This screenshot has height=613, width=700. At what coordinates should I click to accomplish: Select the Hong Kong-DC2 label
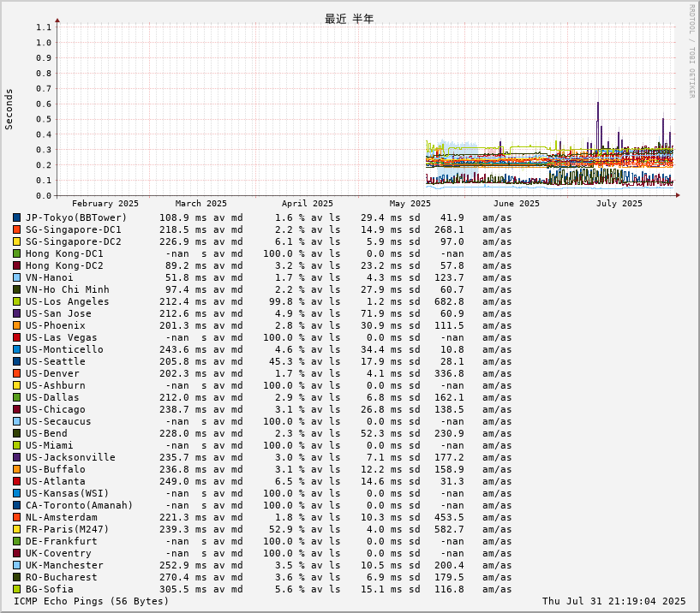[x=64, y=266]
